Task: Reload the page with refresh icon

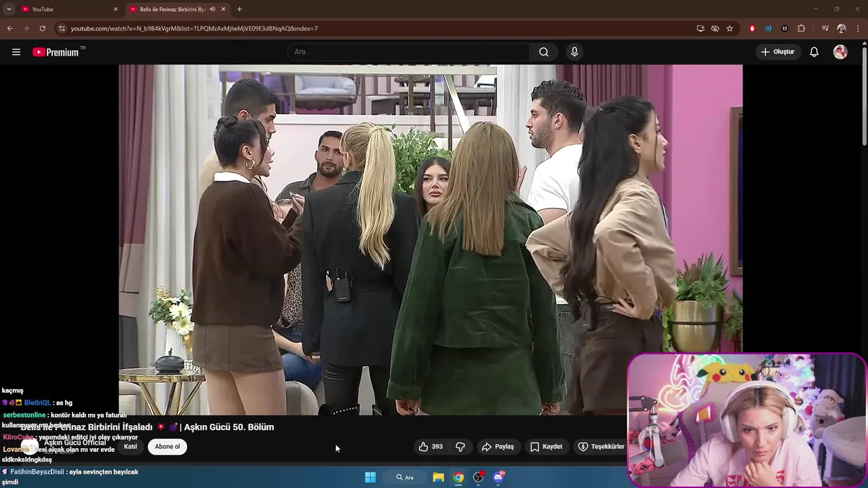Action: [x=42, y=28]
